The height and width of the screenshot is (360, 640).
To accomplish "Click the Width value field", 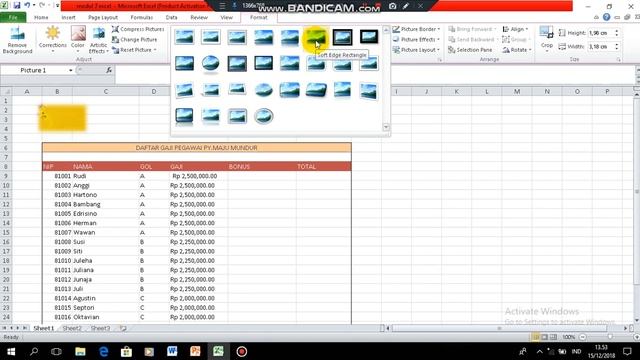I will [x=600, y=47].
